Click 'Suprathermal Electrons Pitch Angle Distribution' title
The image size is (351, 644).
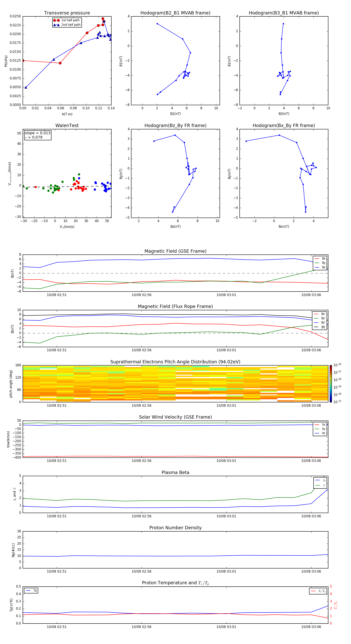pyautogui.click(x=175, y=362)
